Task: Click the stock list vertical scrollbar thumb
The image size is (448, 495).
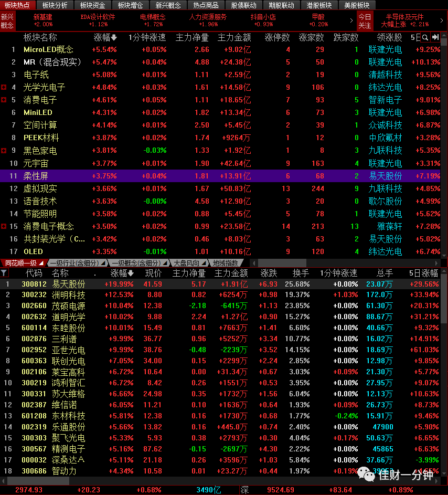Action: [x=444, y=299]
